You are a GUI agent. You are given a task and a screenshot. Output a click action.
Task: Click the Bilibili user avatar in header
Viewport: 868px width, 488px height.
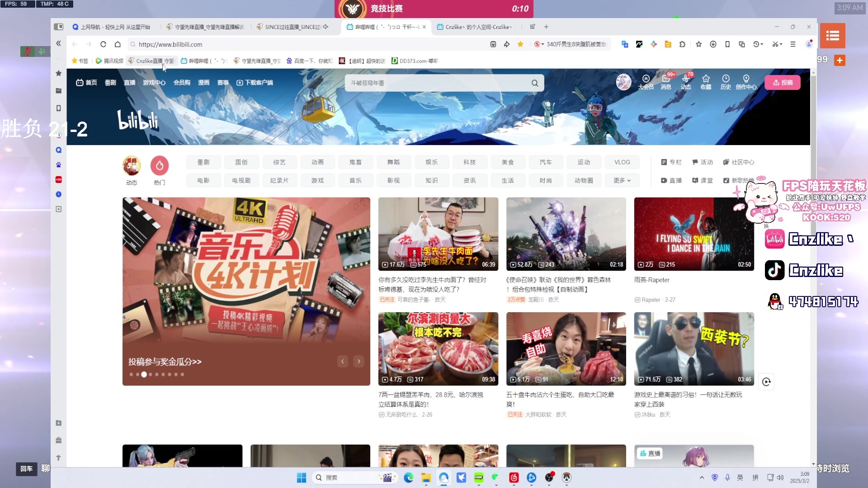tap(623, 82)
